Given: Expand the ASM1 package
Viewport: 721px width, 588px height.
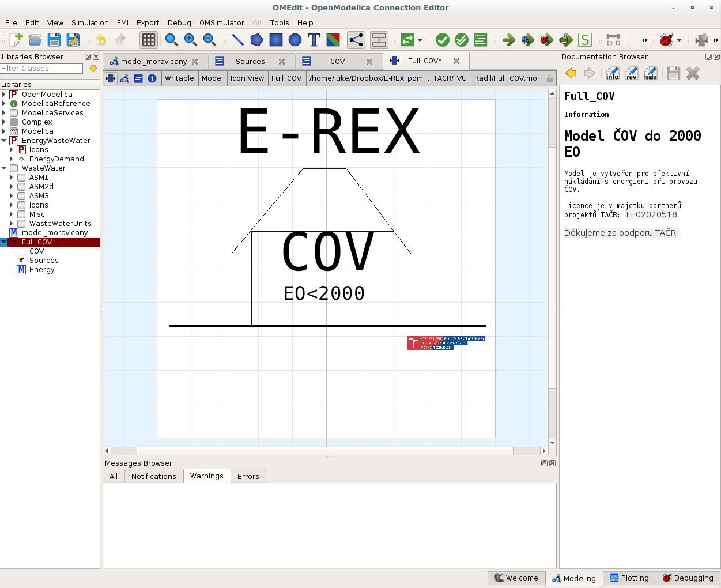Looking at the screenshot, I should click(x=12, y=178).
